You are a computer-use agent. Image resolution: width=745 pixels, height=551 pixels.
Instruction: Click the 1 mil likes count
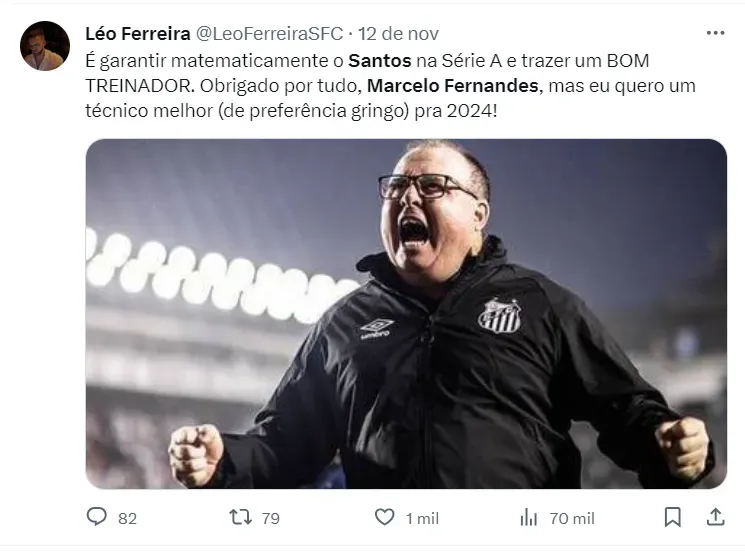pyautogui.click(x=422, y=518)
